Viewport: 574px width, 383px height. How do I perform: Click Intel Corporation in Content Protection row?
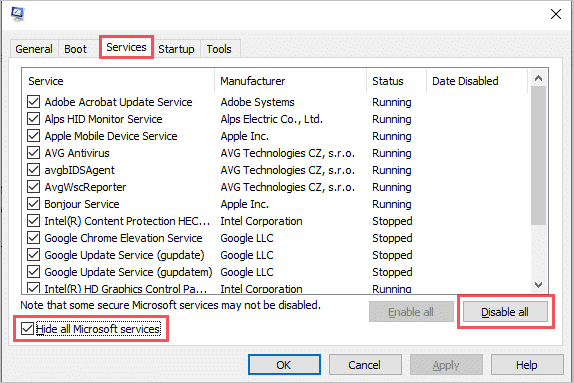261,221
